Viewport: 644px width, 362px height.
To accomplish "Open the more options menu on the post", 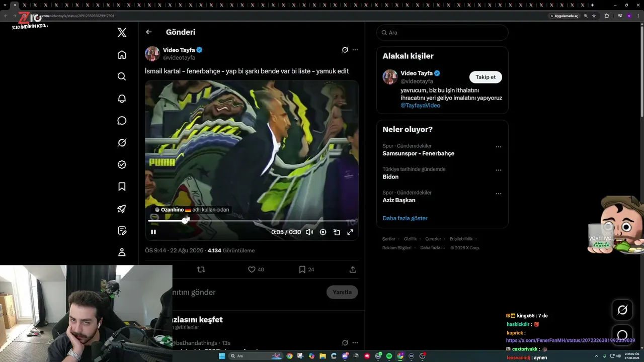I will [x=355, y=50].
